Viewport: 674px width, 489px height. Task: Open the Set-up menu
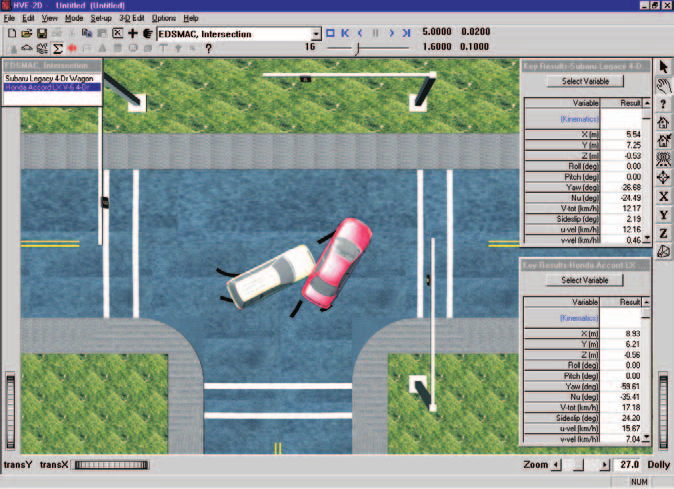pos(101,18)
